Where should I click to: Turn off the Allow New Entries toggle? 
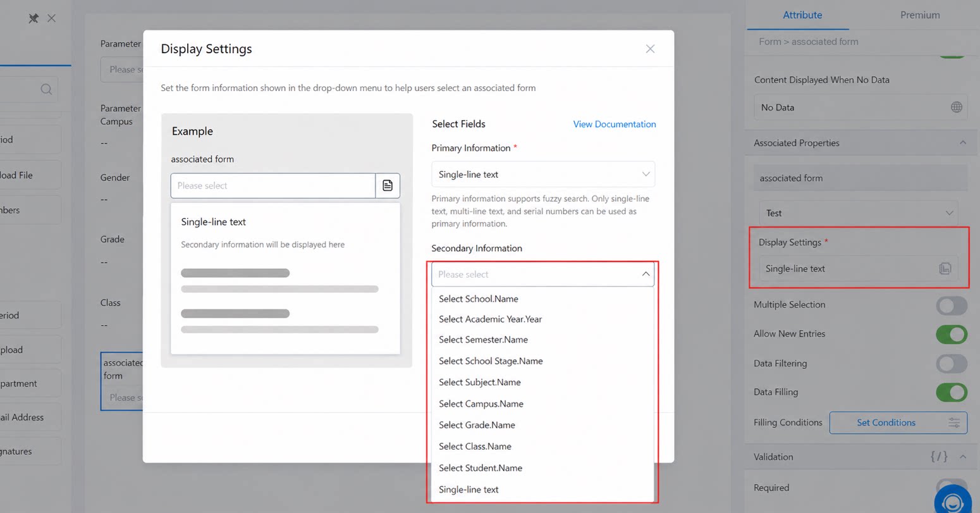point(952,335)
